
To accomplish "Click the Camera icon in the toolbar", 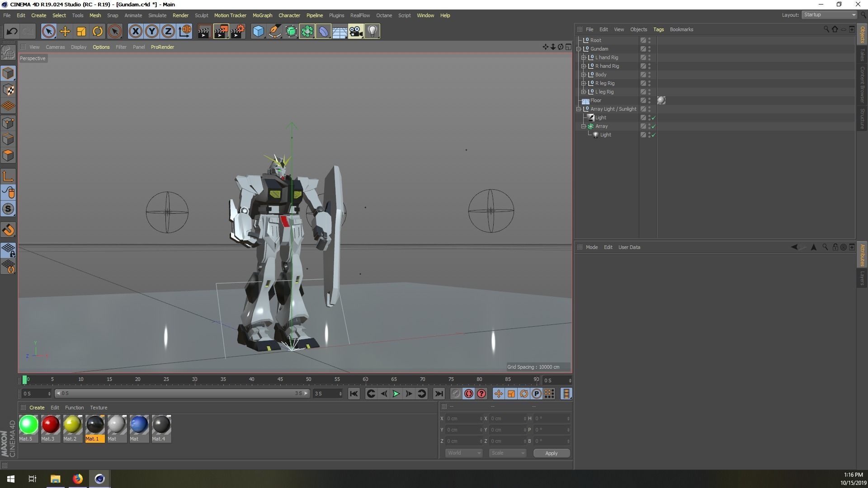I will tap(356, 31).
